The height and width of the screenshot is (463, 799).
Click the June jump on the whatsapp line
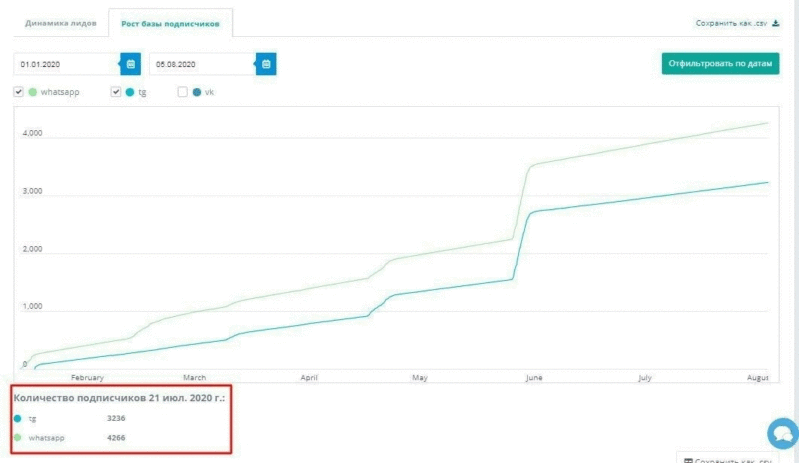(x=521, y=202)
